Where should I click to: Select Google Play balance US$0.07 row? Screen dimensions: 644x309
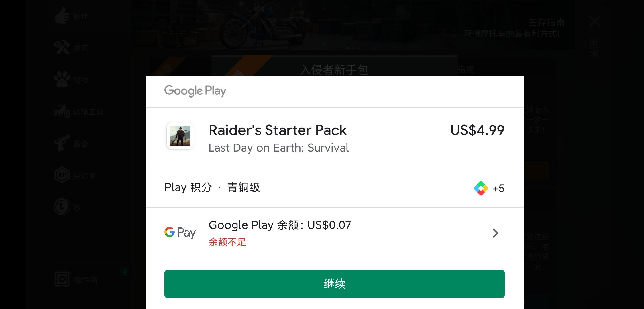(334, 233)
